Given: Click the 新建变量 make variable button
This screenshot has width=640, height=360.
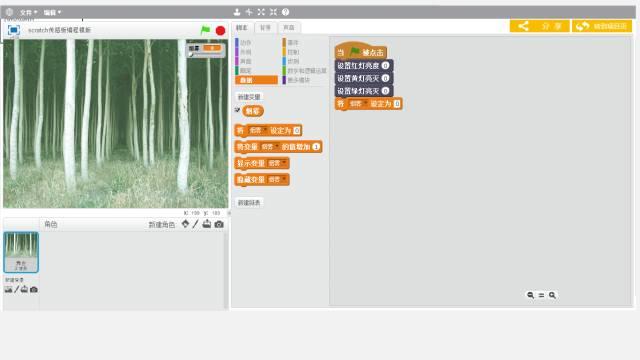Looking at the screenshot, I should coord(249,97).
